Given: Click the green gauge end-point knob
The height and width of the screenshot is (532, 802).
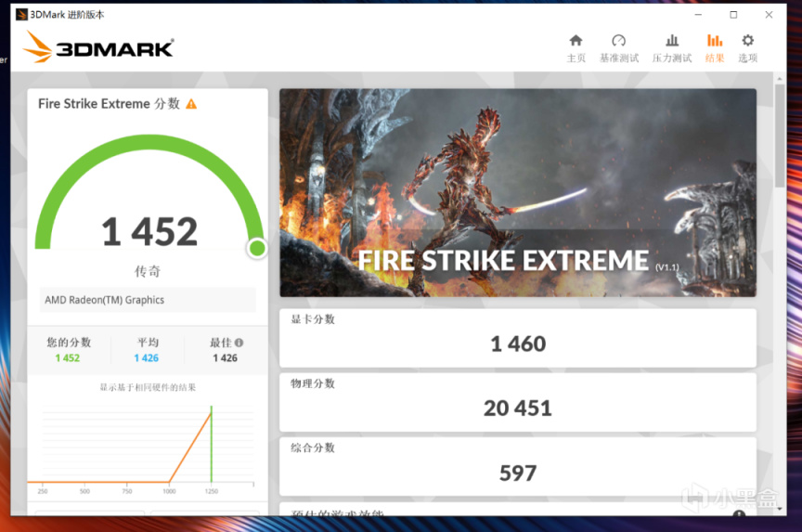Looking at the screenshot, I should coord(257,248).
